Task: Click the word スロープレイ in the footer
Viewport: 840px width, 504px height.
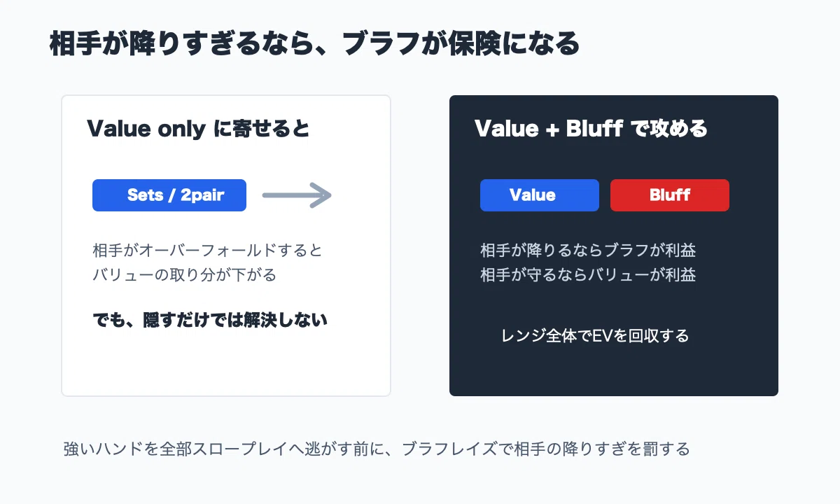Action: pos(240,449)
